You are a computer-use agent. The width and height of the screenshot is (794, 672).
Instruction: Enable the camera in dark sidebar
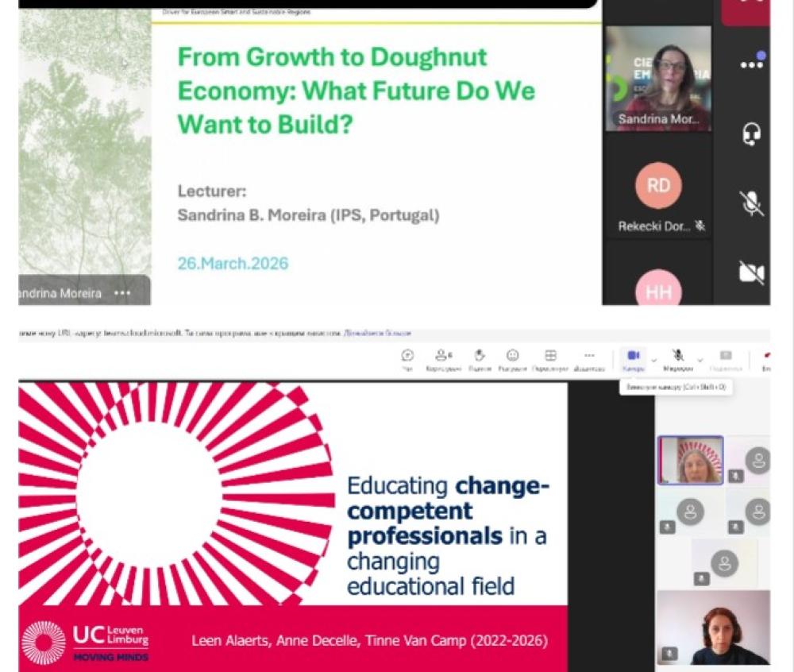(x=750, y=272)
